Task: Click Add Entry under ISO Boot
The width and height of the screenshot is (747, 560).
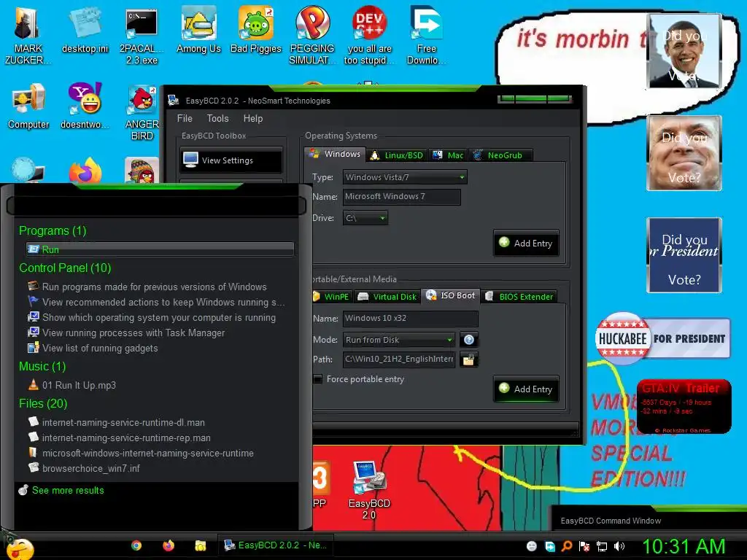Action: [x=526, y=389]
